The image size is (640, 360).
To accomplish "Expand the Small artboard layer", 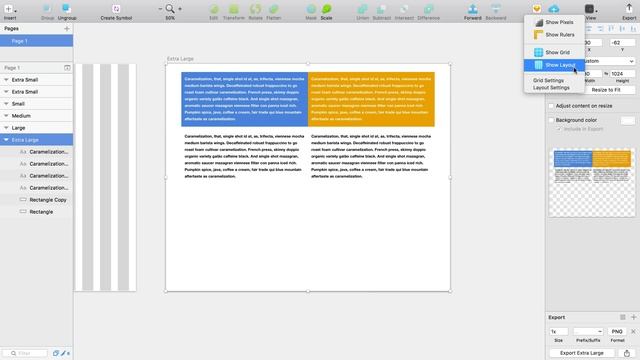I will [6, 104].
